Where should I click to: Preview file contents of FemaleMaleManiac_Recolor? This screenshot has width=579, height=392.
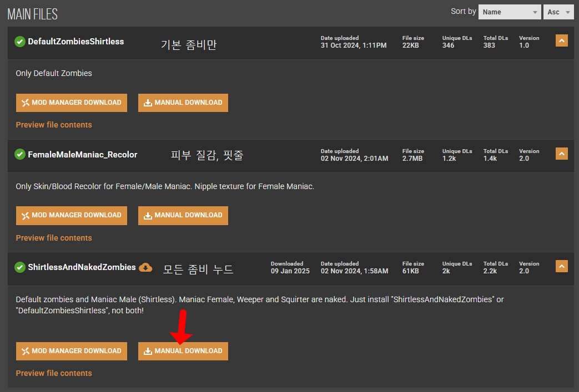pos(54,238)
